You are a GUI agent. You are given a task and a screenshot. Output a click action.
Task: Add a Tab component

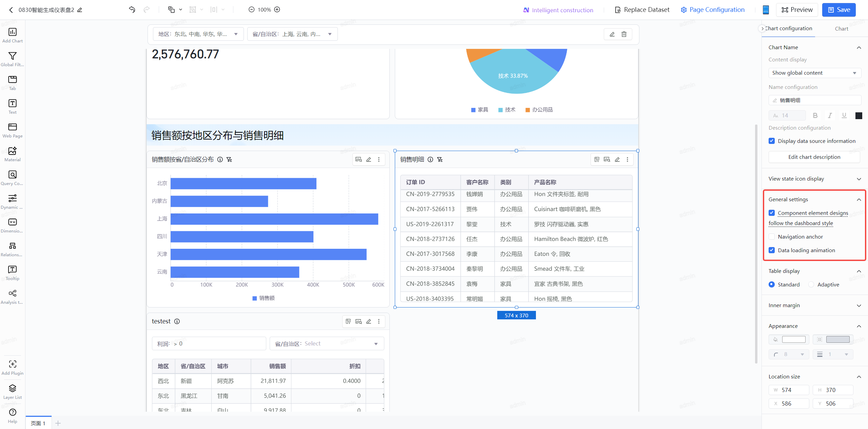(13, 83)
